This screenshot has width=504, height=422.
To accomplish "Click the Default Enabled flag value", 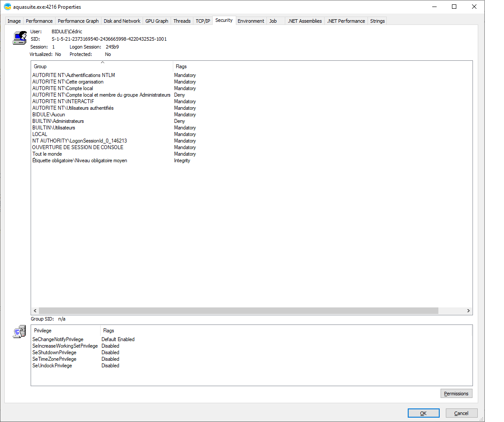I will (x=118, y=339).
